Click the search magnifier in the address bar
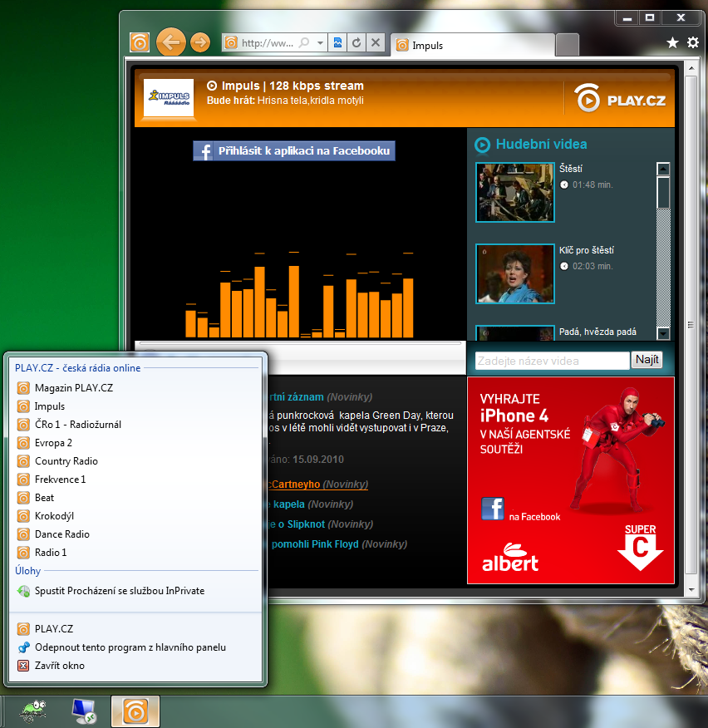The width and height of the screenshot is (708, 728). [x=304, y=42]
